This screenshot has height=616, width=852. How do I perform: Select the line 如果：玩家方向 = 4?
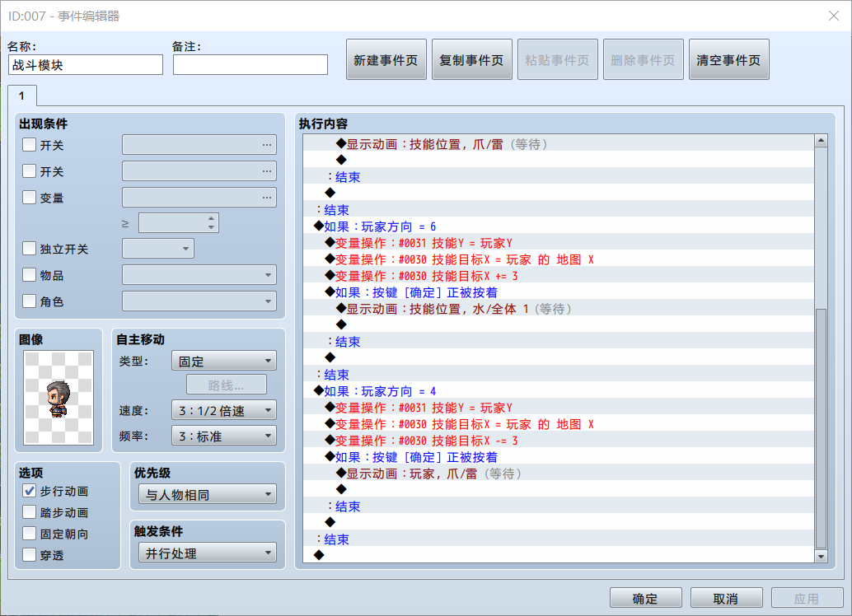click(x=559, y=391)
